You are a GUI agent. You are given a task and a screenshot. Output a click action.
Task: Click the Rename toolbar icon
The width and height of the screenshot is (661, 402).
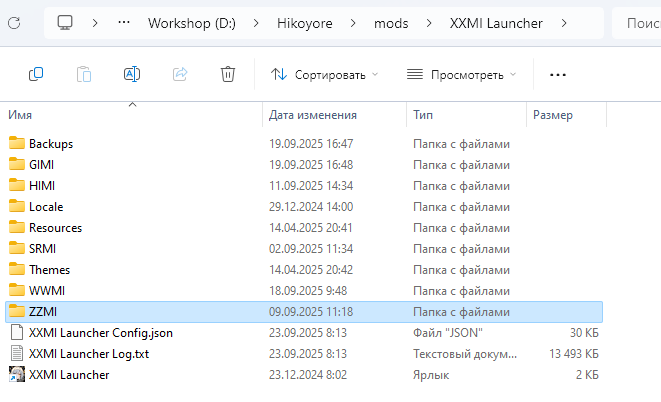click(132, 74)
